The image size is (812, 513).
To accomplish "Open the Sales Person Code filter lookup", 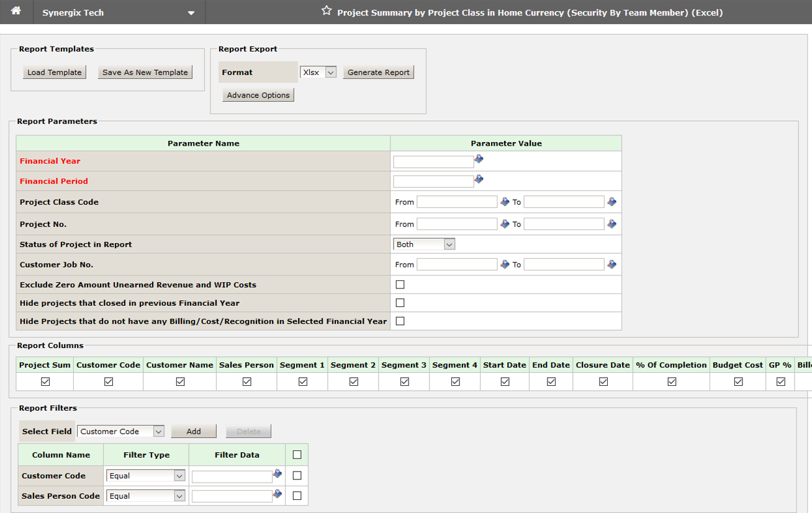I will pyautogui.click(x=277, y=495).
